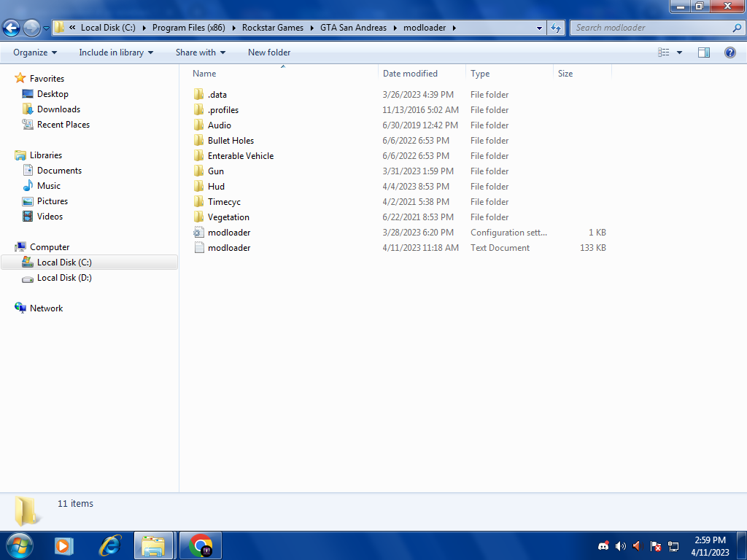747x560 pixels.
Task: Open Downloads in the Favorites list
Action: (x=58, y=109)
